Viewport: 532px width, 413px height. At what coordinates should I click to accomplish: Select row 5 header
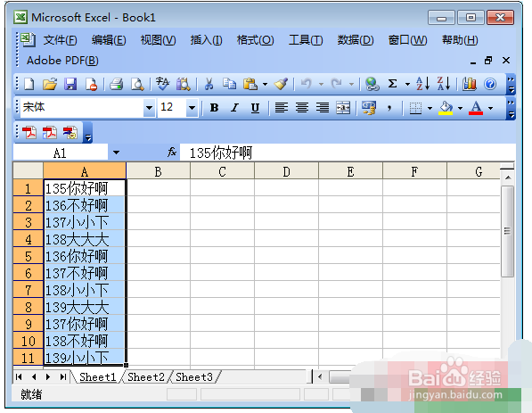[29, 256]
